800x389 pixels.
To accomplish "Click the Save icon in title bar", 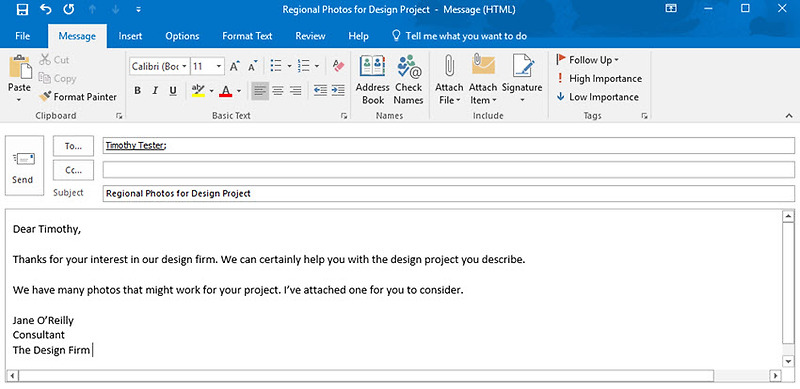I will coord(21,9).
